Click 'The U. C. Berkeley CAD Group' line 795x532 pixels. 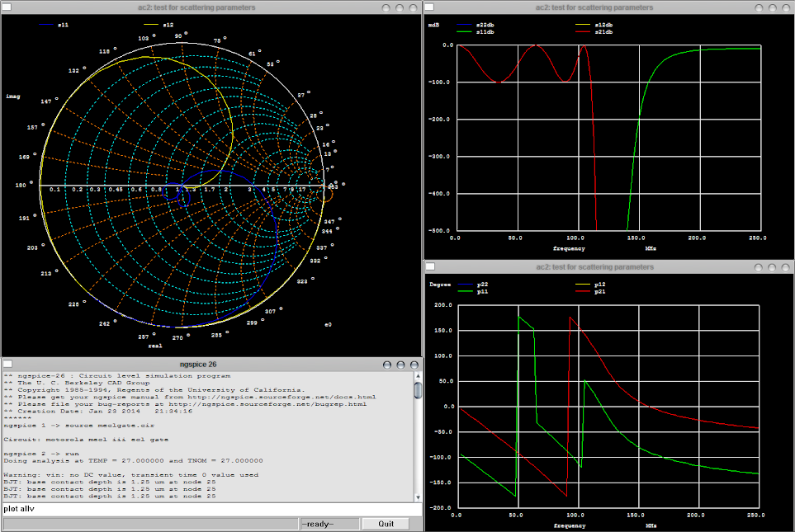[77, 383]
